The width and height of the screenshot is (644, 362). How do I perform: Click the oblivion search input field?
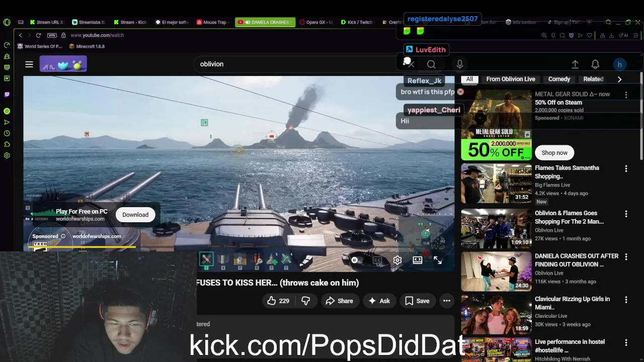pyautogui.click(x=297, y=64)
